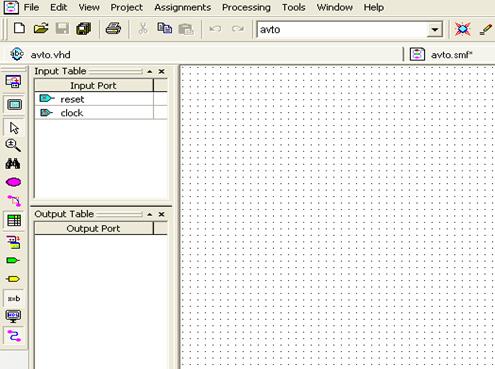Click the pencil assignment editor icon
Viewport: 495px width, 369px height.
click(x=486, y=29)
